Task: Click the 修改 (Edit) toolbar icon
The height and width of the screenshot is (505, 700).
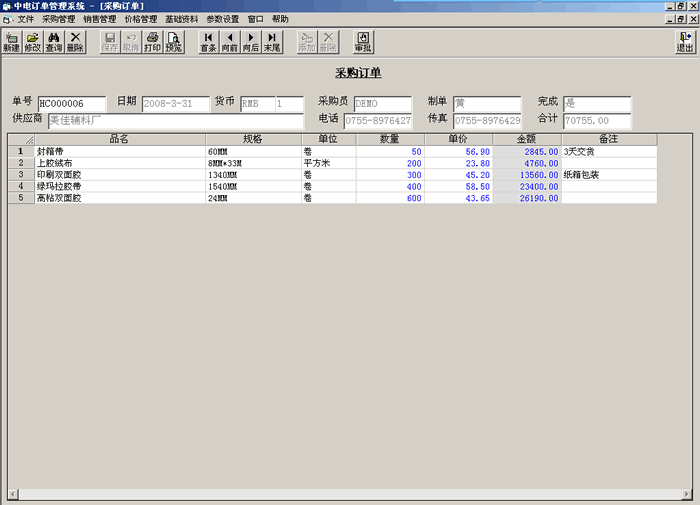Action: click(x=33, y=42)
